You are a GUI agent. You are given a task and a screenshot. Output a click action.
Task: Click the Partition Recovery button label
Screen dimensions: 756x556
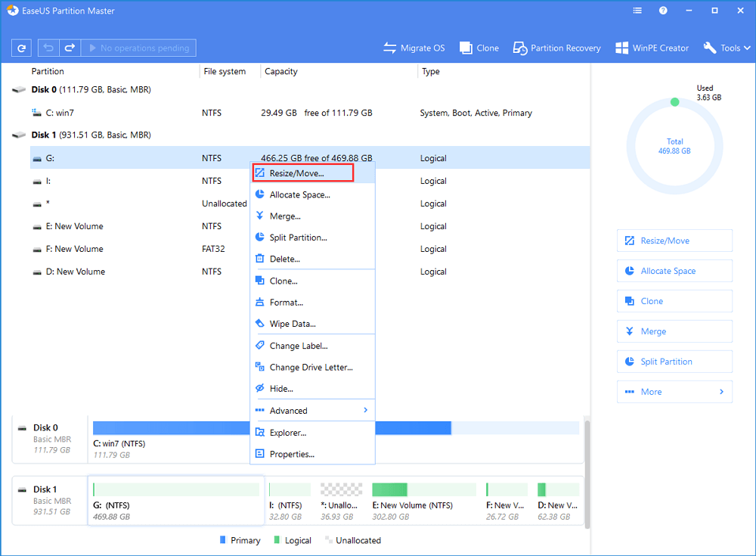coord(565,48)
